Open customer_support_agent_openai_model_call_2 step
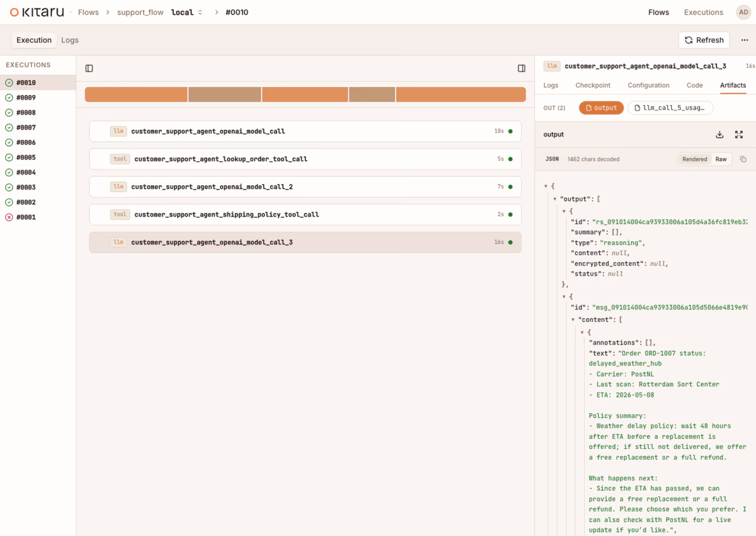756x536 pixels. click(x=306, y=187)
